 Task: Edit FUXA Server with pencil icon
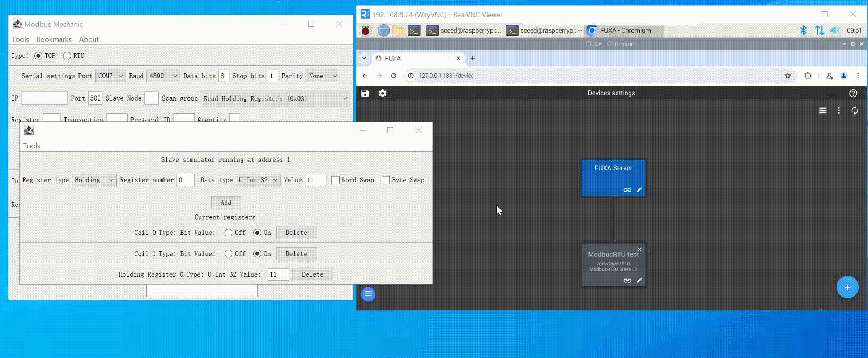(x=639, y=189)
